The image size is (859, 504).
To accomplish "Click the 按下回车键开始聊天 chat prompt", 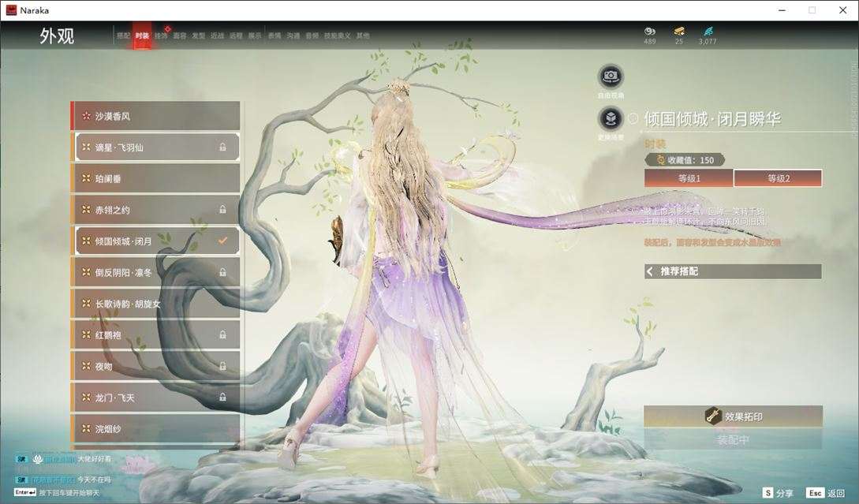I will [x=69, y=492].
